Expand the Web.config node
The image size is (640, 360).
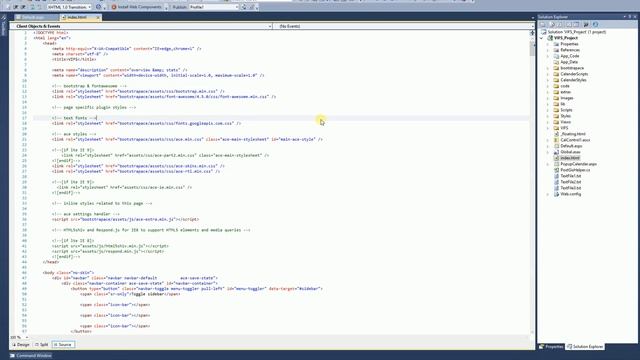point(548,194)
